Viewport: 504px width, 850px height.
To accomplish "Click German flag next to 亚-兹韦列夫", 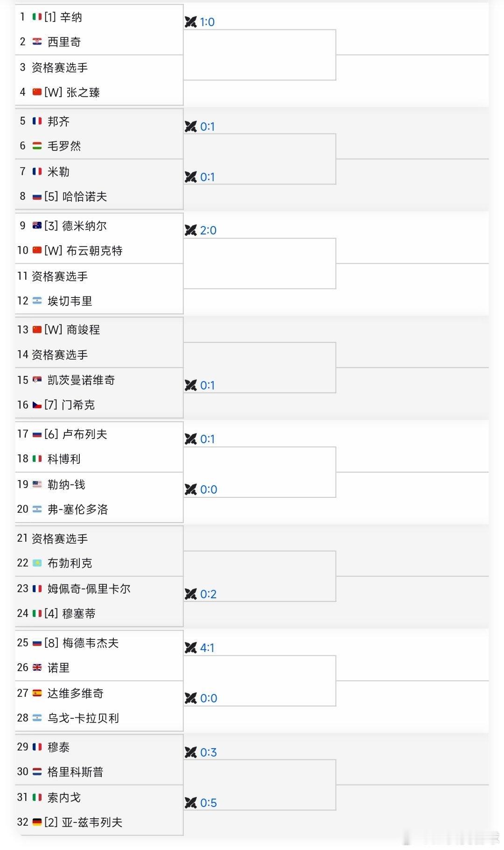I will click(x=37, y=822).
